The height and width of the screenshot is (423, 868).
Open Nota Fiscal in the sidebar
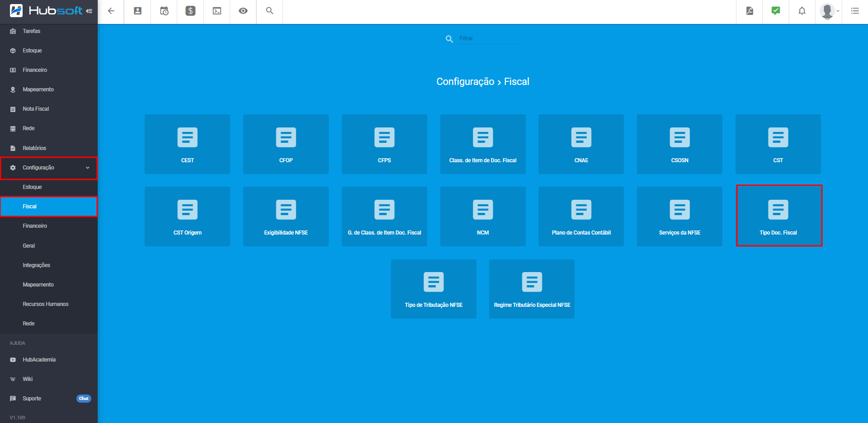click(x=49, y=109)
